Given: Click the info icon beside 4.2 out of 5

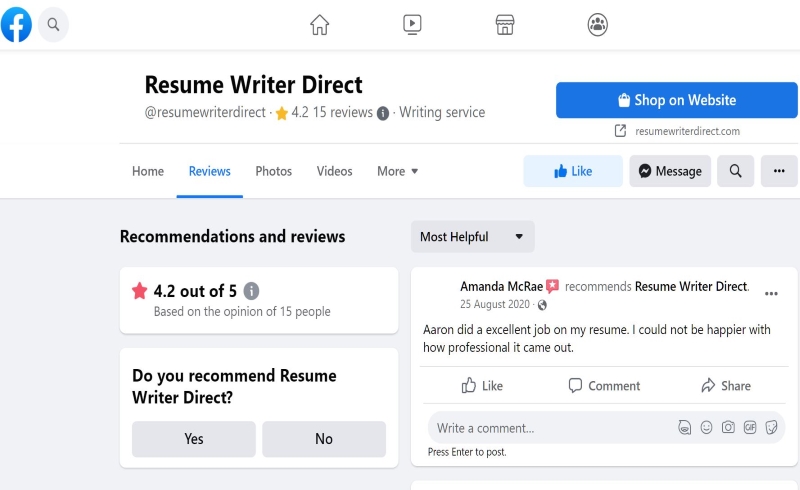Looking at the screenshot, I should [x=251, y=291].
